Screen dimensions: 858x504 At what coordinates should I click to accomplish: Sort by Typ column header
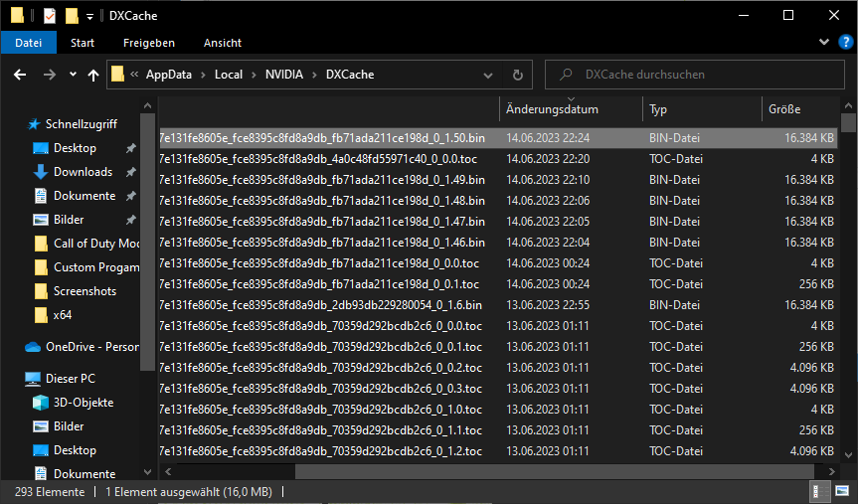coord(702,109)
